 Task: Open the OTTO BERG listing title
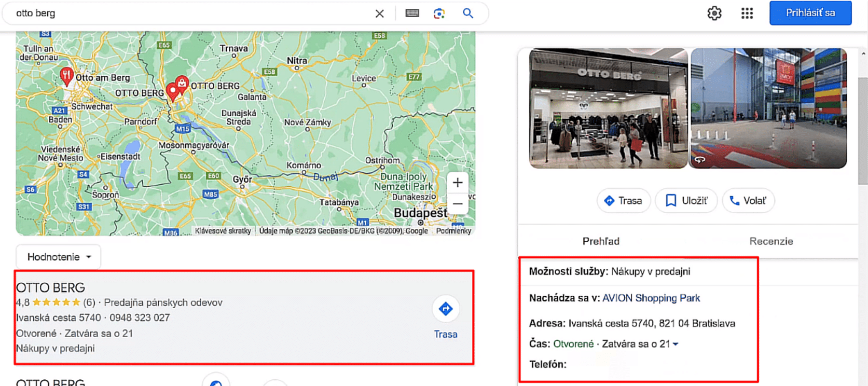pyautogui.click(x=50, y=287)
